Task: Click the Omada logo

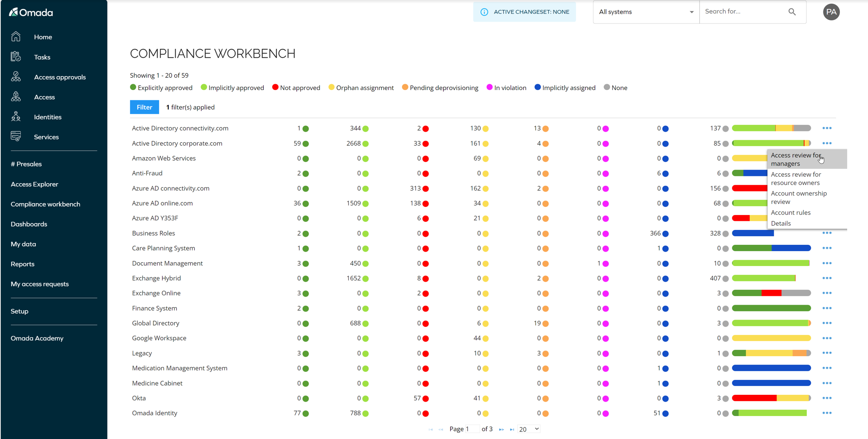Action: click(x=31, y=12)
